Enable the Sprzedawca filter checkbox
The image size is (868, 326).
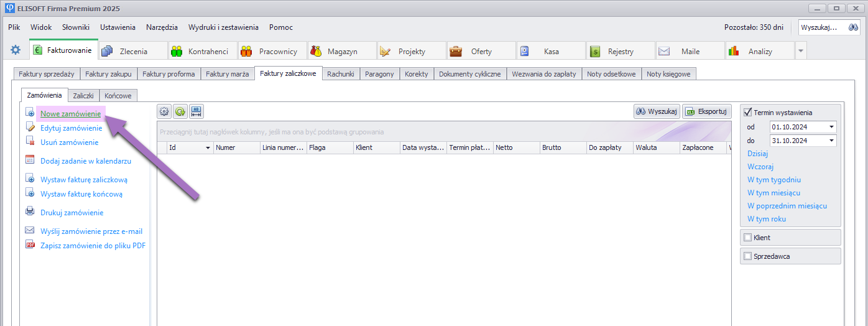click(748, 256)
